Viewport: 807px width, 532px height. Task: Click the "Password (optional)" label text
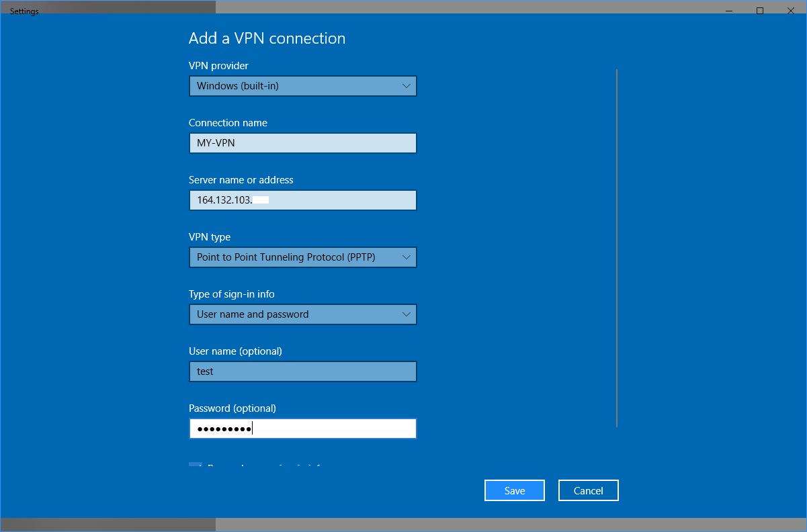[232, 408]
